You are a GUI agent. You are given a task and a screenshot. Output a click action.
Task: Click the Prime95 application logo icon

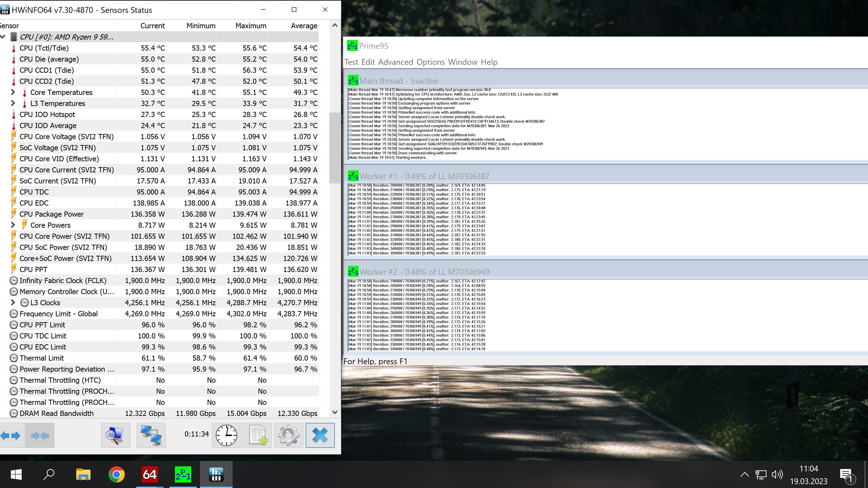tap(352, 46)
